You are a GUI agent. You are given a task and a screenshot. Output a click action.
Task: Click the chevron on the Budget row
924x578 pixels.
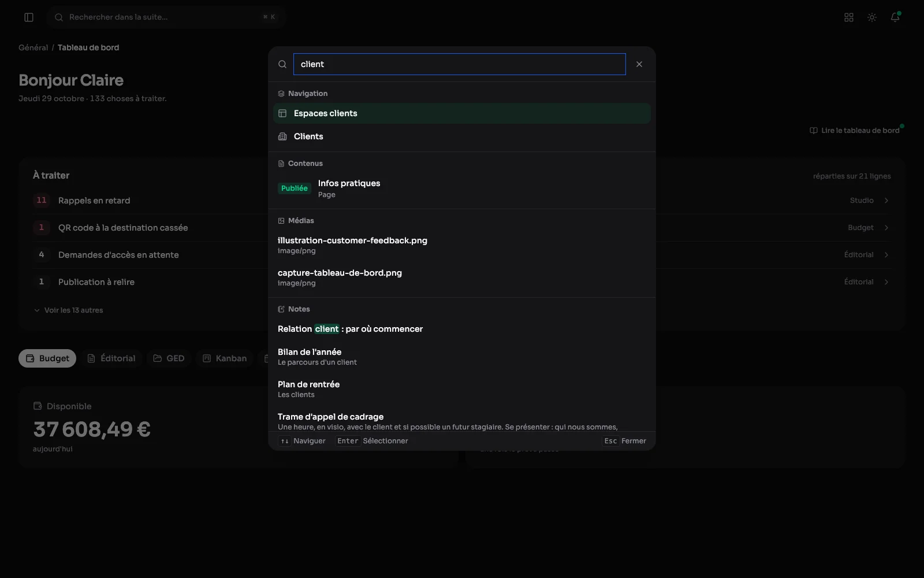[886, 228]
